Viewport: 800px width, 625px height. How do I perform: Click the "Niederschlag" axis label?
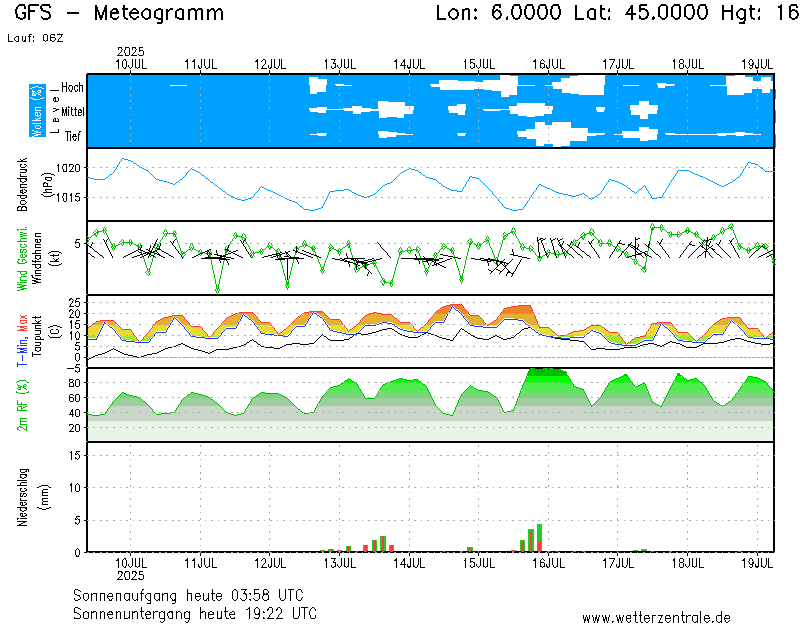click(x=22, y=497)
